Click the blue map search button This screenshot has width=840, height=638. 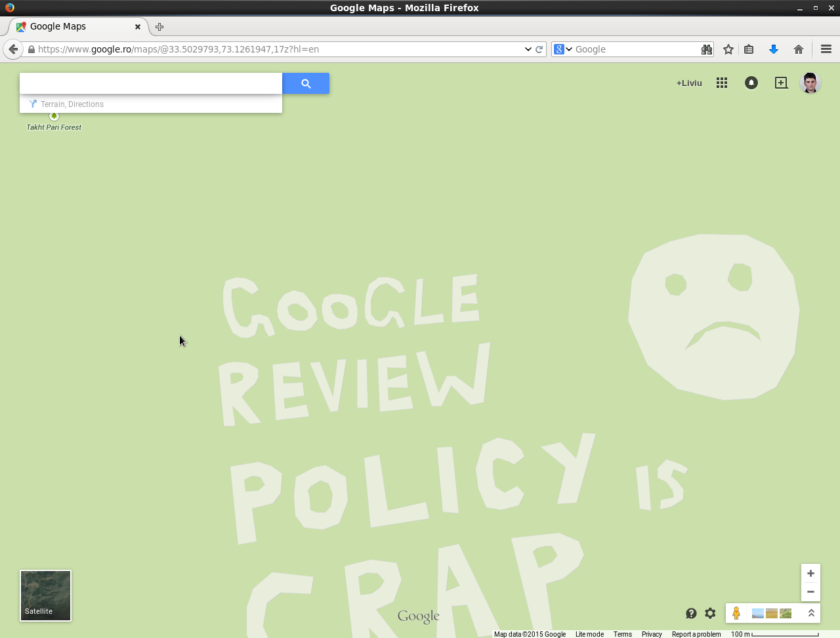click(x=306, y=83)
